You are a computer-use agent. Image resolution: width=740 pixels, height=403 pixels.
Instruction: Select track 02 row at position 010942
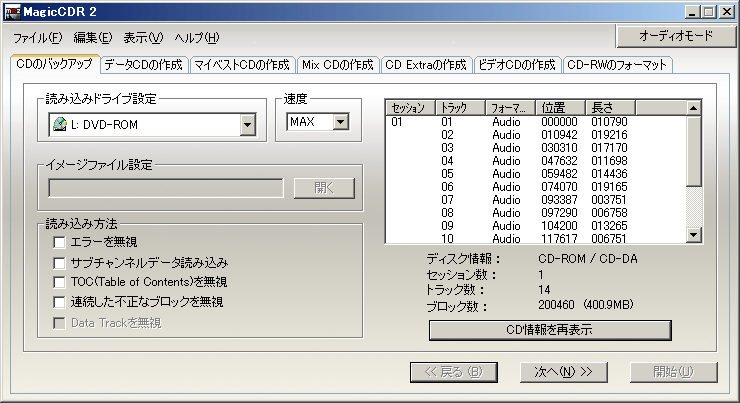[x=536, y=135]
